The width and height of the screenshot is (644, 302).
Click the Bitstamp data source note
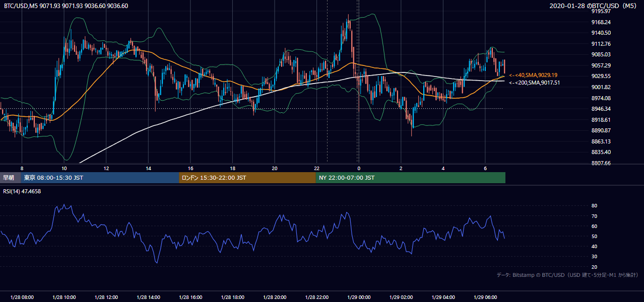[567, 275]
